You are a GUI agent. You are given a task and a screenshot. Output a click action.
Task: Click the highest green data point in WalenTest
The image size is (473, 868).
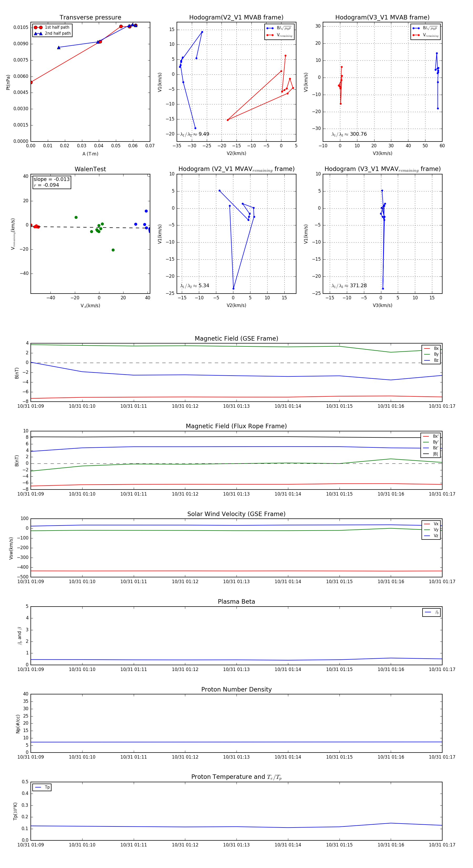pyautogui.click(x=76, y=217)
